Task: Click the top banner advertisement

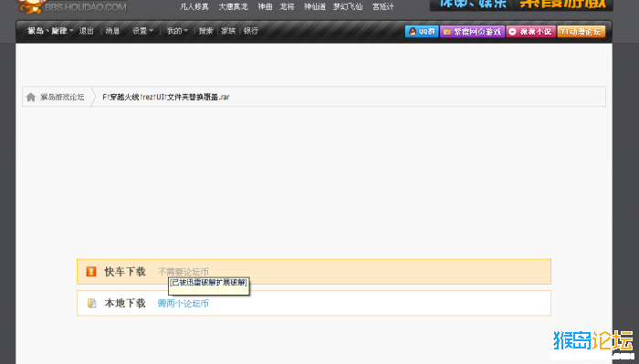Action: (x=521, y=5)
